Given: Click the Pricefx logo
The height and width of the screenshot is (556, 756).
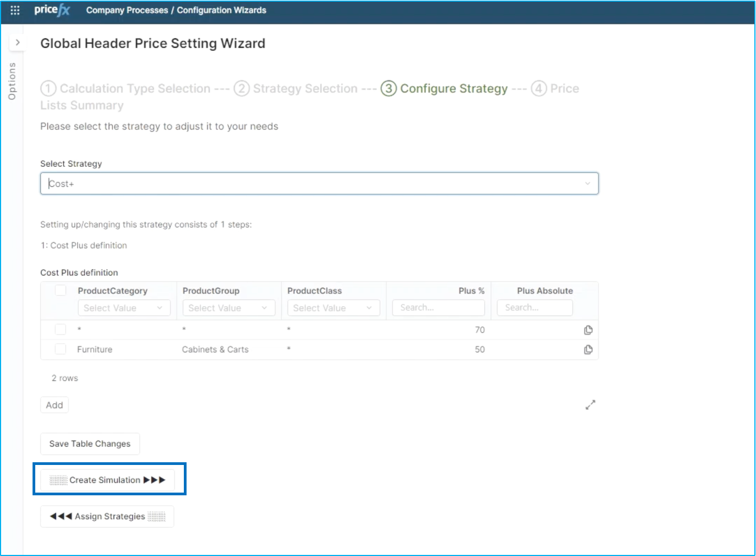Looking at the screenshot, I should pos(52,10).
